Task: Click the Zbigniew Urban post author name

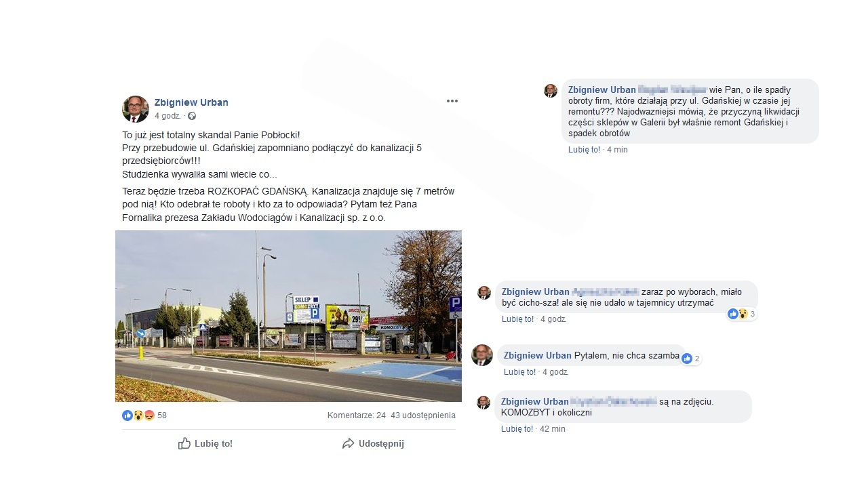Action: click(x=191, y=102)
